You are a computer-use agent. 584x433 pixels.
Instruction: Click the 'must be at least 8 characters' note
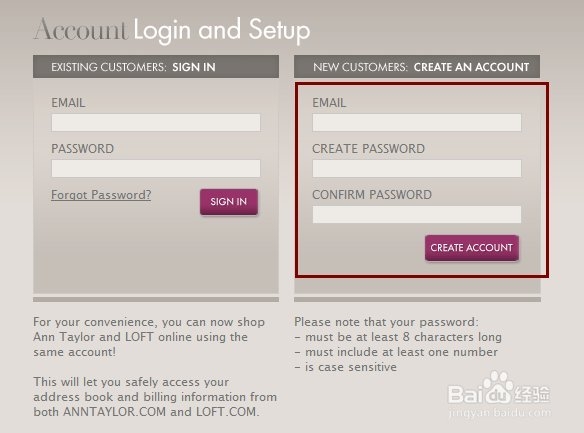tap(398, 337)
